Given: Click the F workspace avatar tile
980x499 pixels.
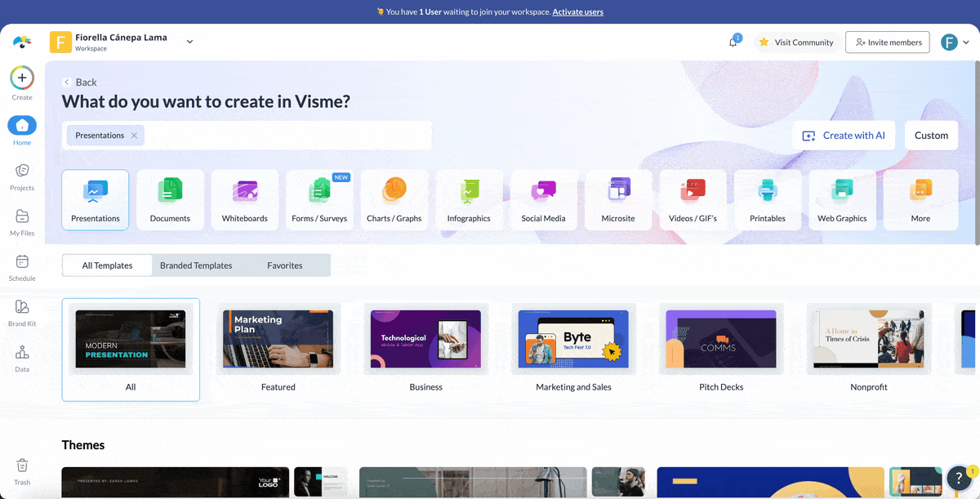Looking at the screenshot, I should 60,42.
